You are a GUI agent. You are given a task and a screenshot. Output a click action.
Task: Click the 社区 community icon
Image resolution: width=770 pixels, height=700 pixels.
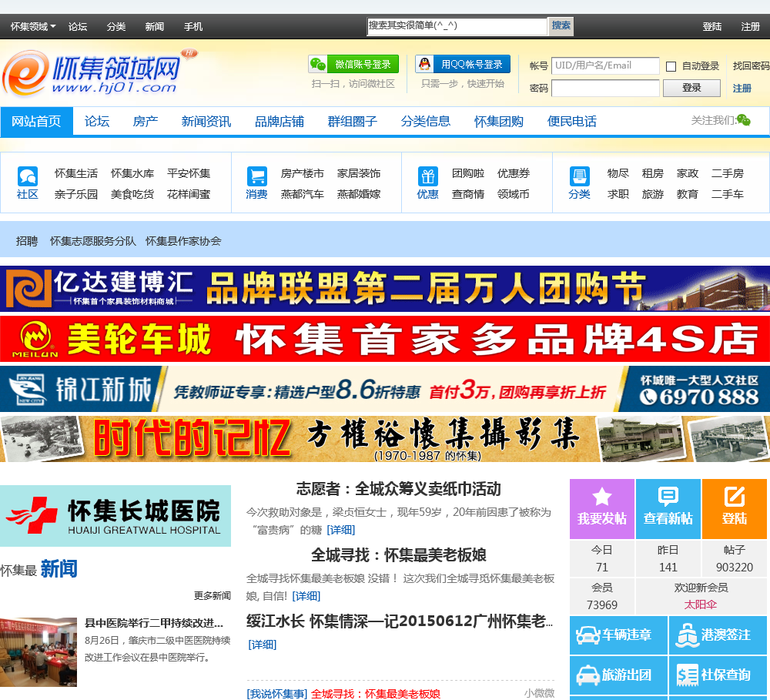tap(28, 176)
